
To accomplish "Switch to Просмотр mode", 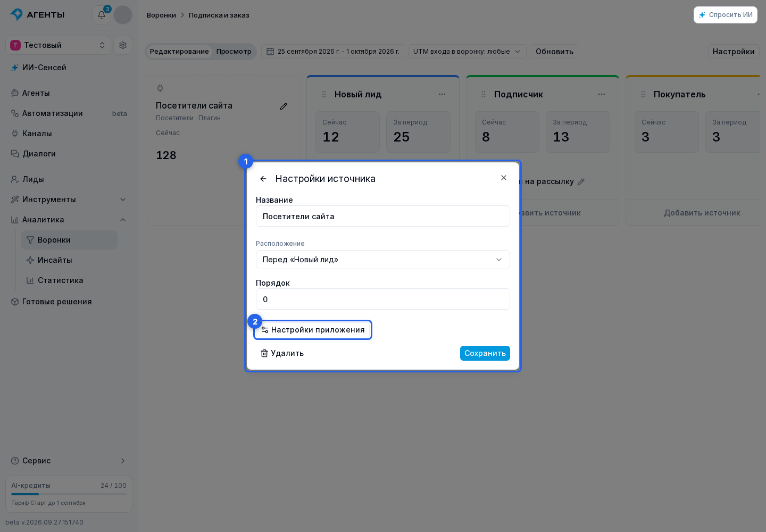I will [x=234, y=52].
